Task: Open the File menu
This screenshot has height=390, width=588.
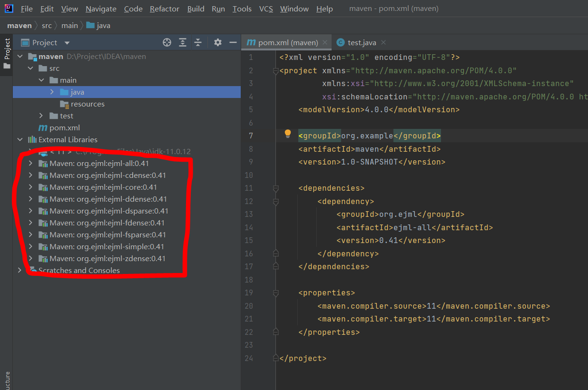Action: 27,9
